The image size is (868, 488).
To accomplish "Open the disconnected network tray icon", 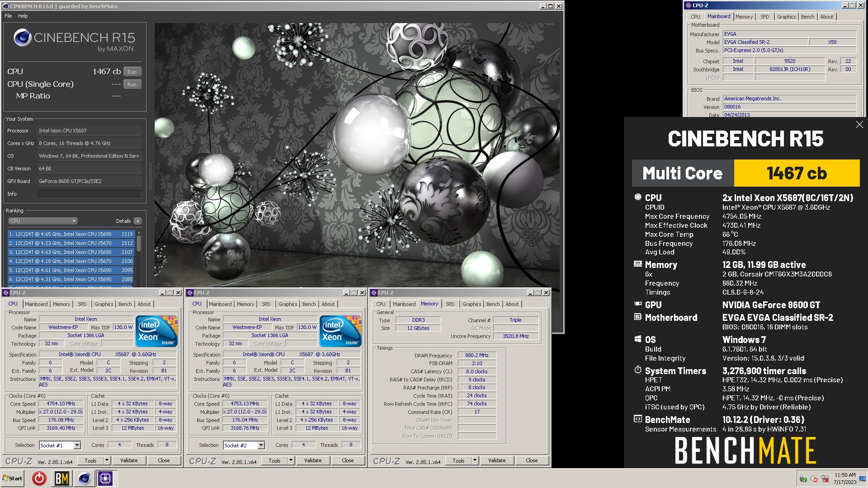I will point(825,479).
